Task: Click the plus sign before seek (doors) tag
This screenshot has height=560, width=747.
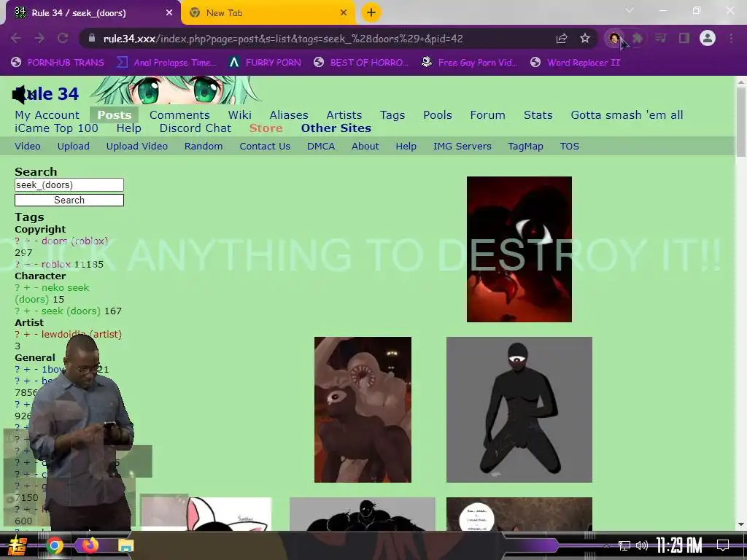Action: click(x=27, y=311)
